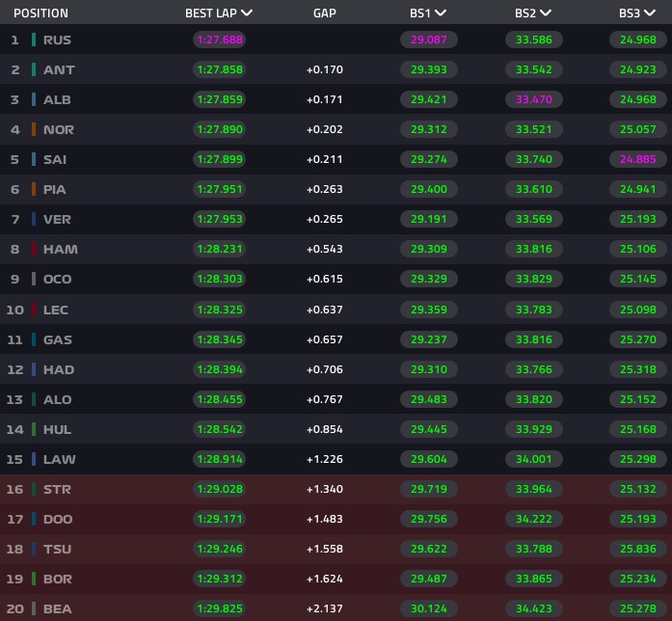Screen dimensions: 672x621
Task: Click BEA's BS1 time 30.124
Action: coord(429,608)
